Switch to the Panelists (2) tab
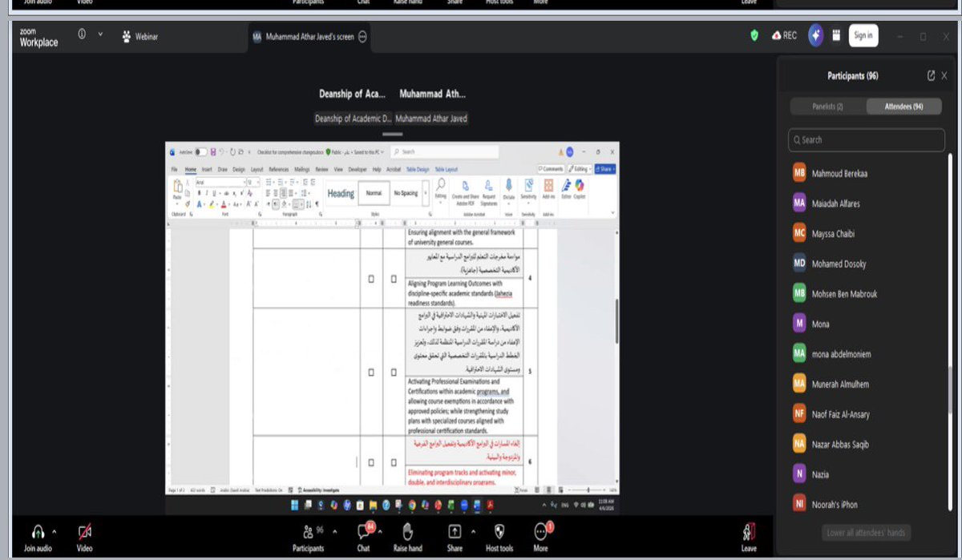 click(828, 107)
